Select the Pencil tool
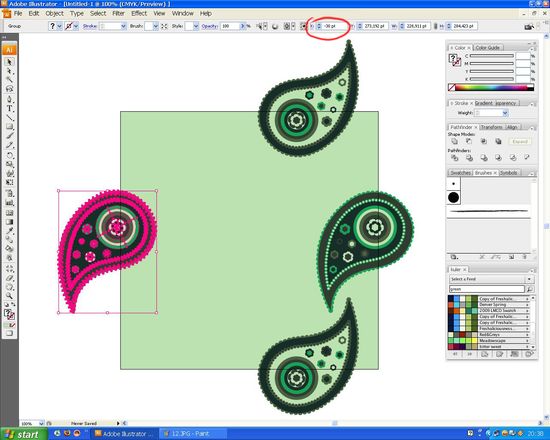Screen dimensions: 550x440 point(9,145)
